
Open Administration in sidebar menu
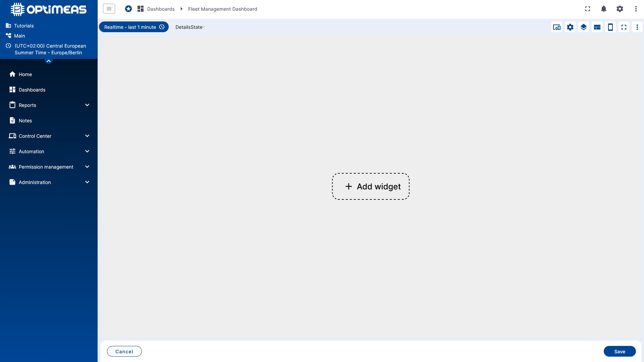tap(49, 182)
